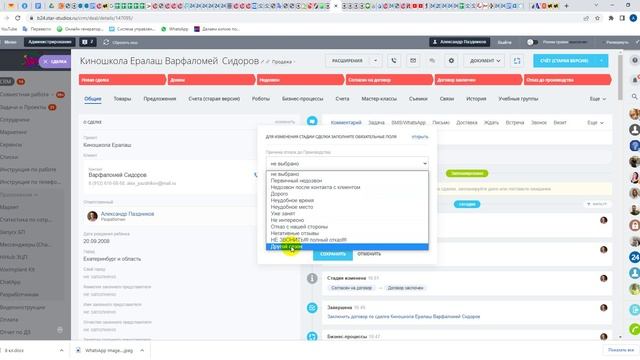Click the green phone icon in the right sidebar
The width and height of the screenshot is (640, 360).
635,329
